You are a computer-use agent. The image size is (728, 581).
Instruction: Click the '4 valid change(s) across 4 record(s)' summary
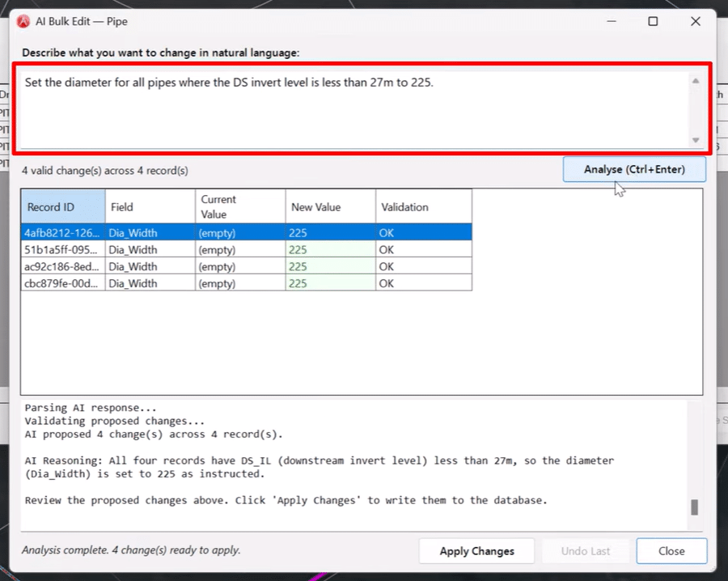[x=105, y=171]
